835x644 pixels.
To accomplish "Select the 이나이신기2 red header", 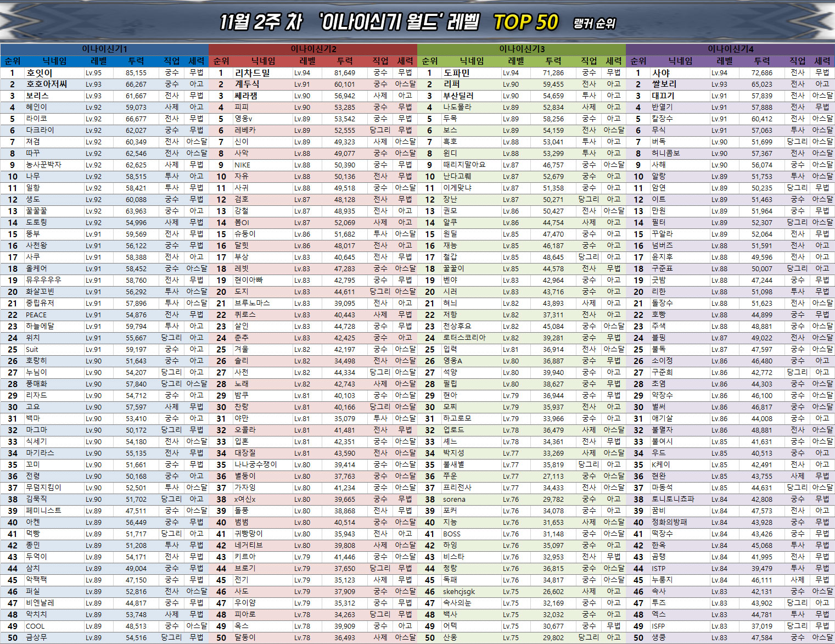I will pyautogui.click(x=313, y=49).
